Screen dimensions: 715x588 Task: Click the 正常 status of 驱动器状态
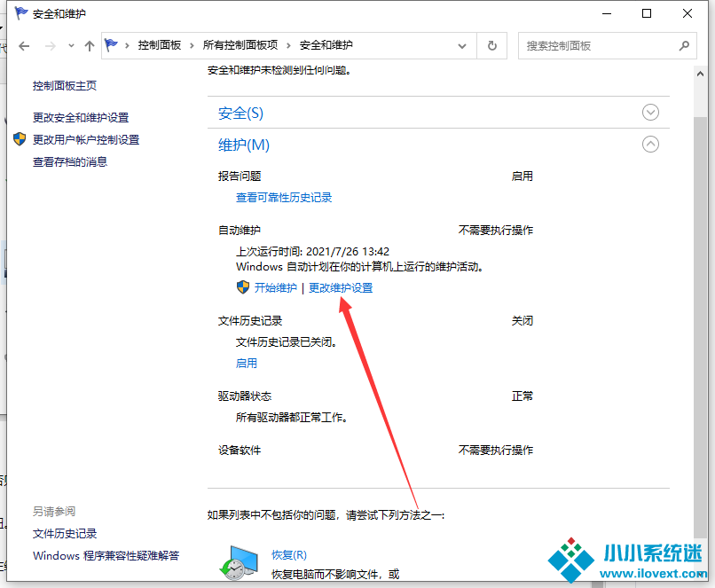point(522,396)
